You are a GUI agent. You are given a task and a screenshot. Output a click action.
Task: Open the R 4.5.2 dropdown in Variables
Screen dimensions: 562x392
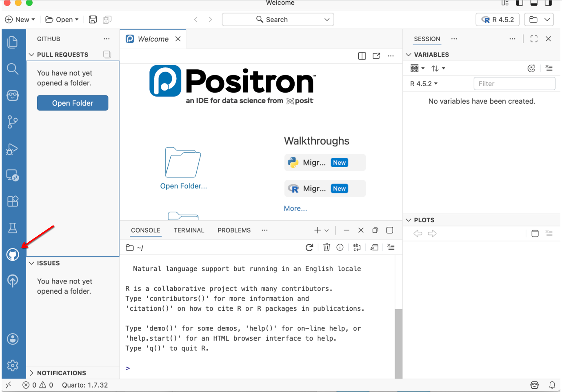424,84
